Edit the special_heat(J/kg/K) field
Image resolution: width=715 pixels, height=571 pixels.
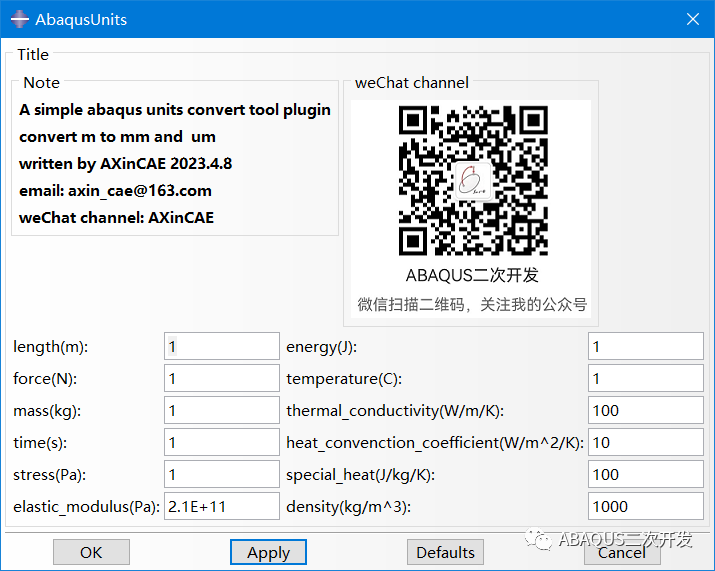646,474
